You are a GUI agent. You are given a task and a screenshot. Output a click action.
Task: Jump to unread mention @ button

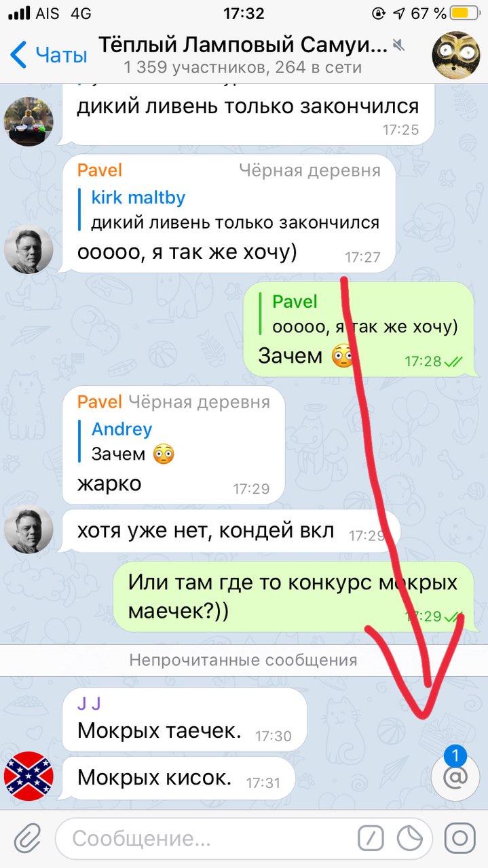455,776
